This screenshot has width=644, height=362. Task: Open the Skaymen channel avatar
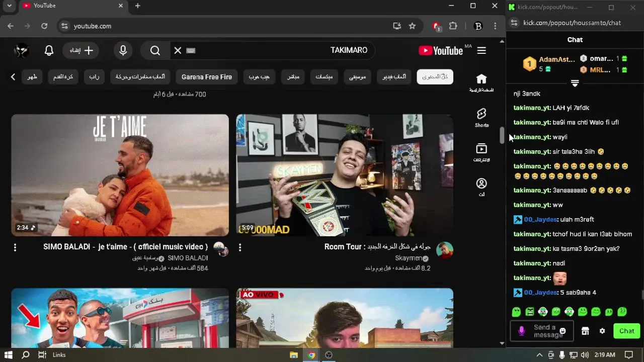click(x=444, y=250)
